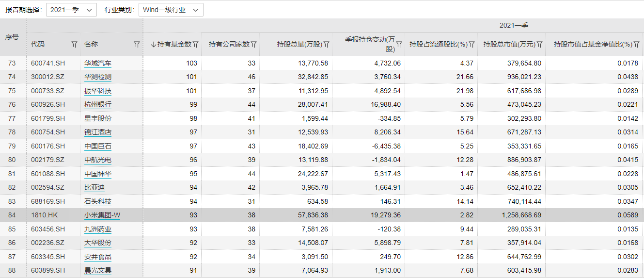Image resolution: width=644 pixels, height=278 pixels.
Task: Click the 杭州银行 link
Action: tap(98, 104)
